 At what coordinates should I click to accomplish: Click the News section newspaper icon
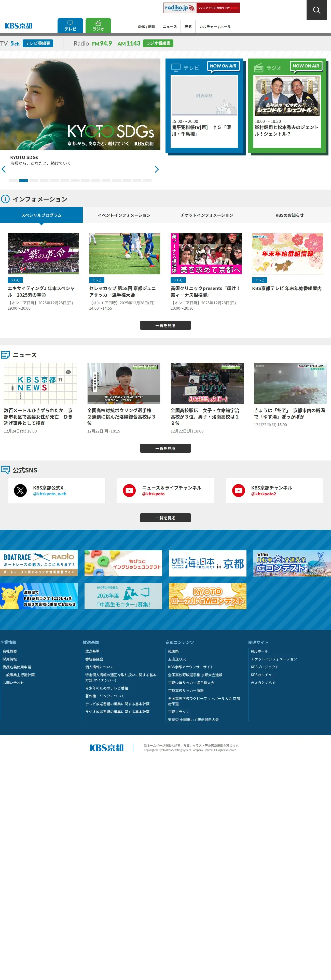point(5,355)
